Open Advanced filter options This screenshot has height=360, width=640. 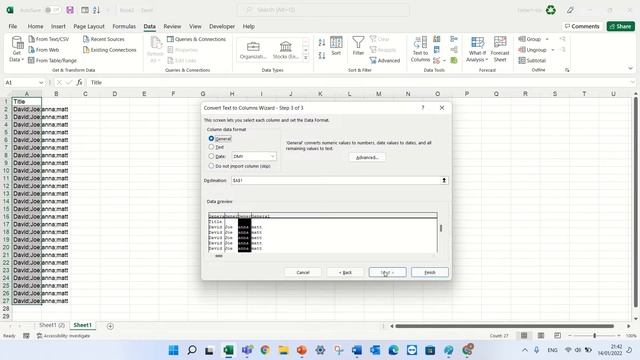click(384, 60)
